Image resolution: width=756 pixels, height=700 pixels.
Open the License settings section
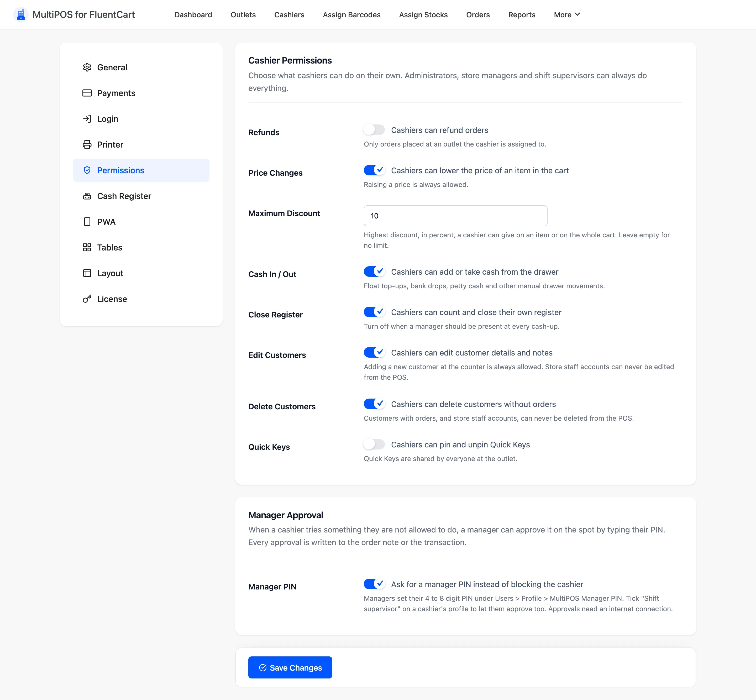pos(141,299)
